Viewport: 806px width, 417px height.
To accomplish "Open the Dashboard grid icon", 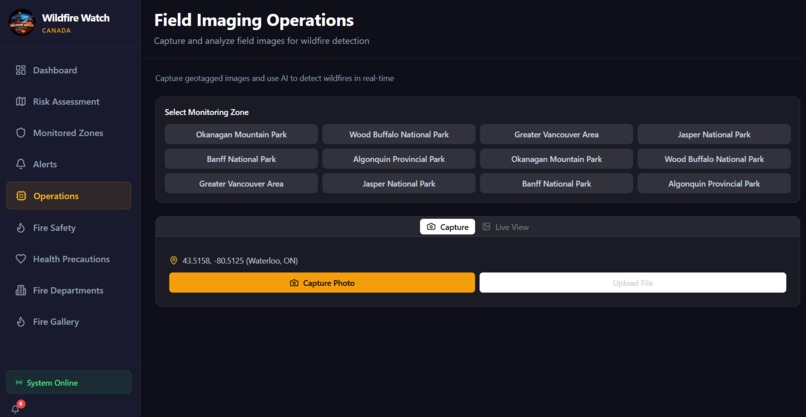I will [x=21, y=70].
